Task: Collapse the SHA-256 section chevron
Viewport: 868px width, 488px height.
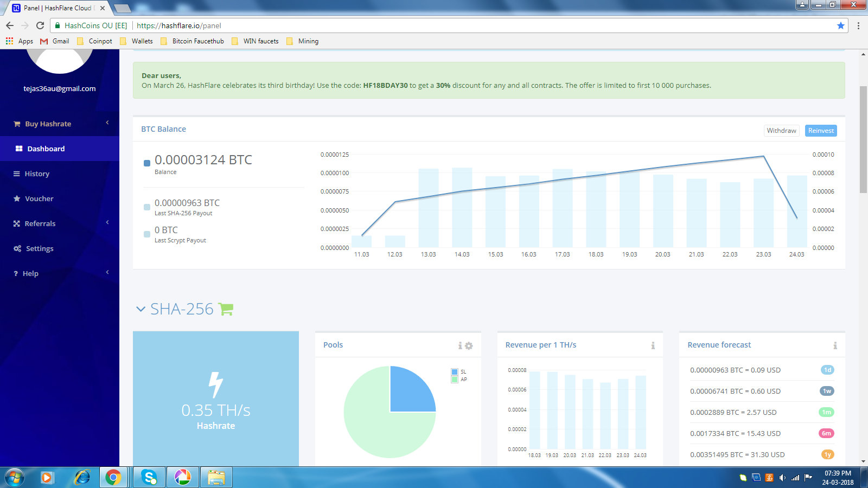Action: 141,309
